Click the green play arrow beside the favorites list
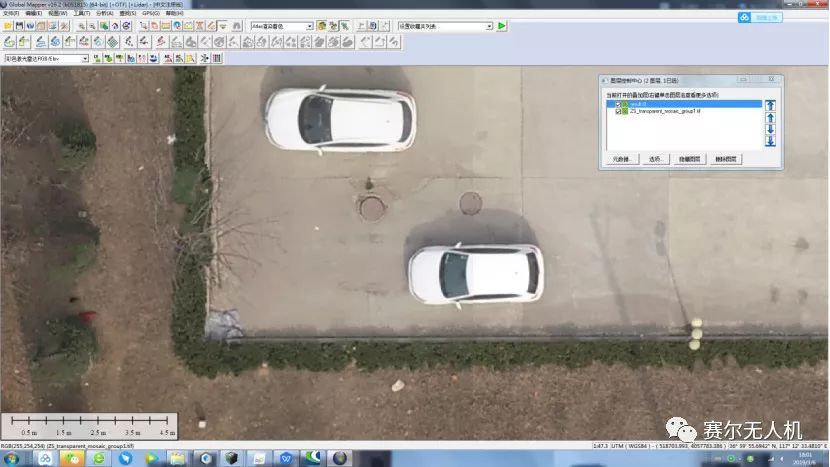830x467 pixels. pyautogui.click(x=501, y=25)
